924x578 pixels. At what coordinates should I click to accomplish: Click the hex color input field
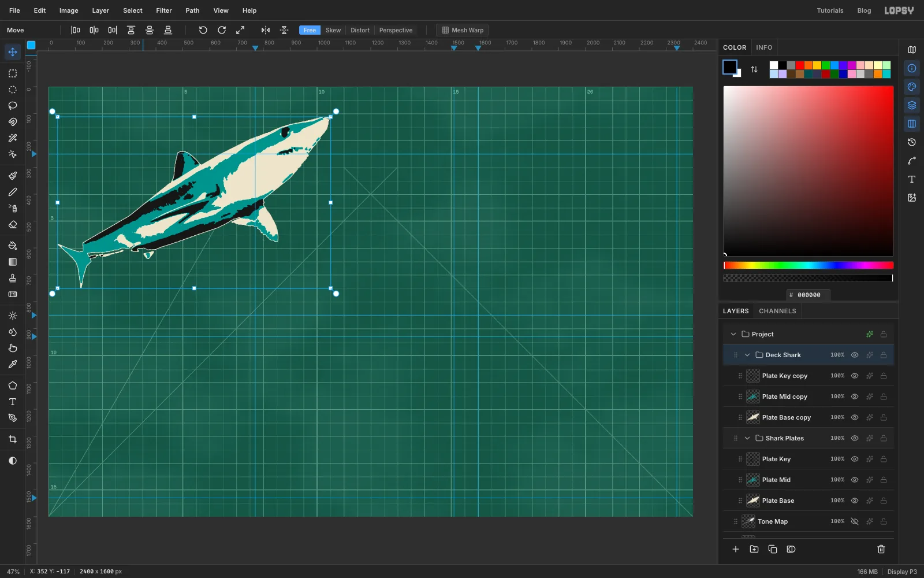(x=808, y=295)
